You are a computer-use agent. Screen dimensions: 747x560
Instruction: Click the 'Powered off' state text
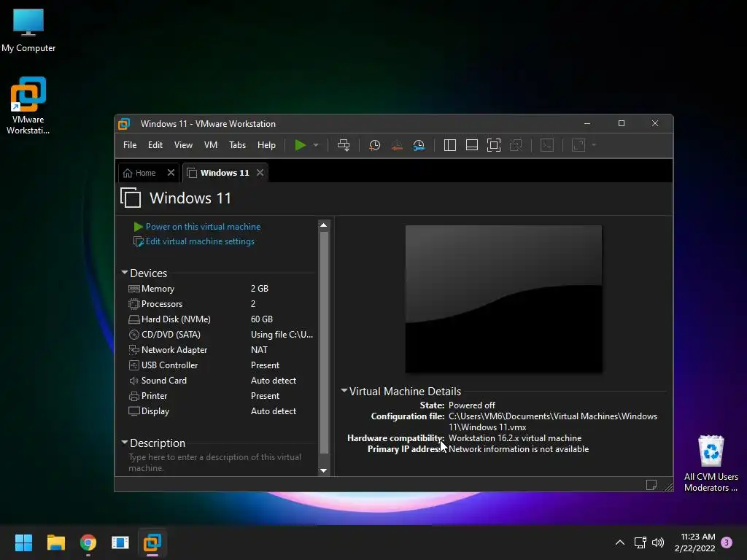click(x=472, y=405)
